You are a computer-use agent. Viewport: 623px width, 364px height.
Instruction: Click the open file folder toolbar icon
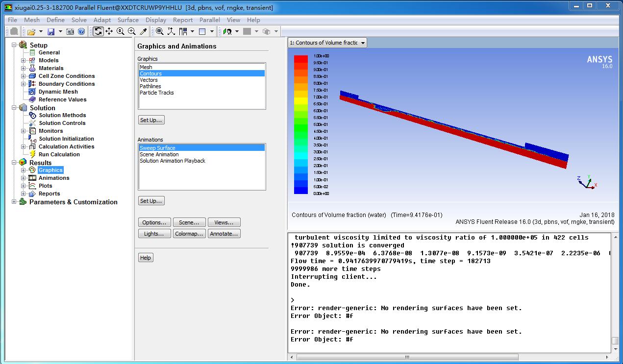(31, 31)
